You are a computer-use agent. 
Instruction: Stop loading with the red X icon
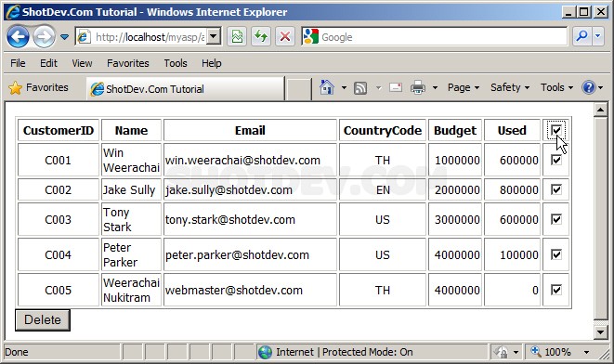tap(285, 37)
